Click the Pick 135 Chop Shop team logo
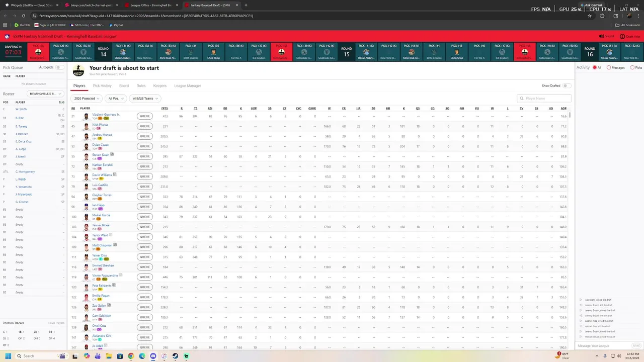The height and width of the screenshot is (362, 644). (213, 52)
